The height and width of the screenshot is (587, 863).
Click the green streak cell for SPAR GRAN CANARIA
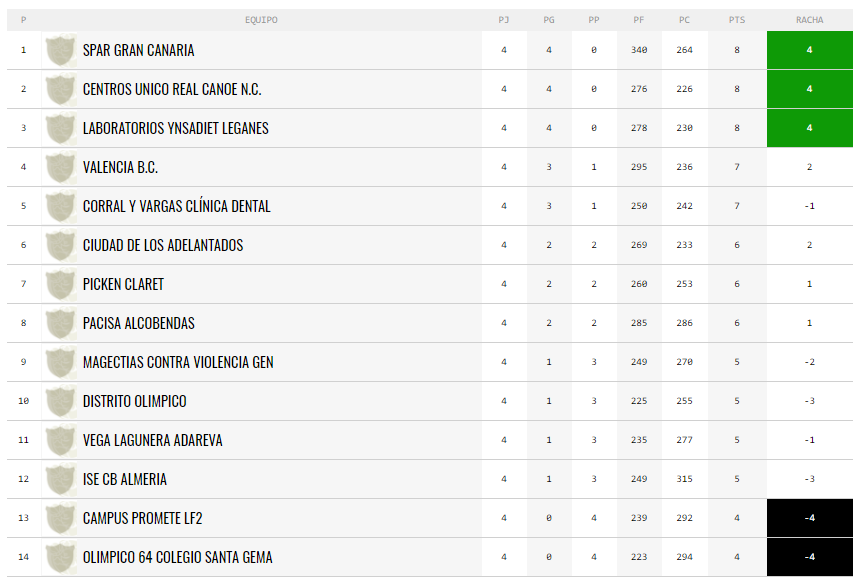click(x=810, y=50)
